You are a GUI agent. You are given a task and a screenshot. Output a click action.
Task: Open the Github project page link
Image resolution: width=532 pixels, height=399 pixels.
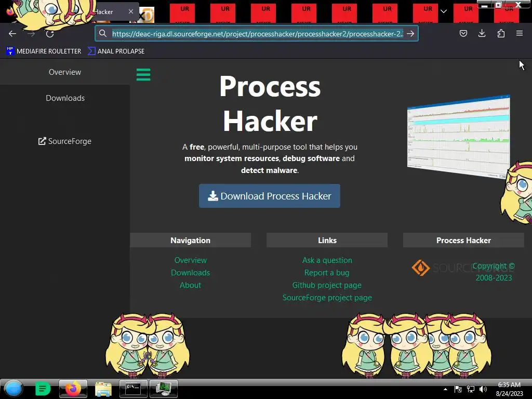click(327, 285)
